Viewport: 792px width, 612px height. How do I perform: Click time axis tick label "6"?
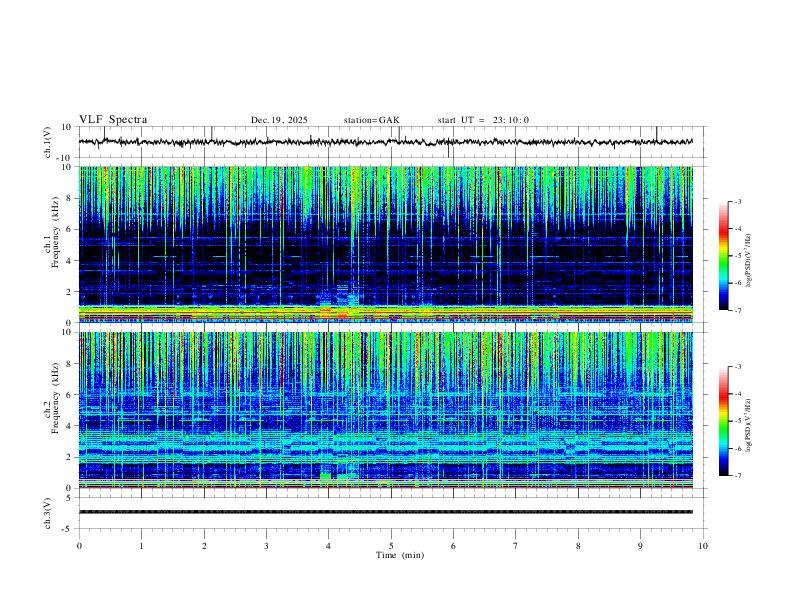(453, 546)
